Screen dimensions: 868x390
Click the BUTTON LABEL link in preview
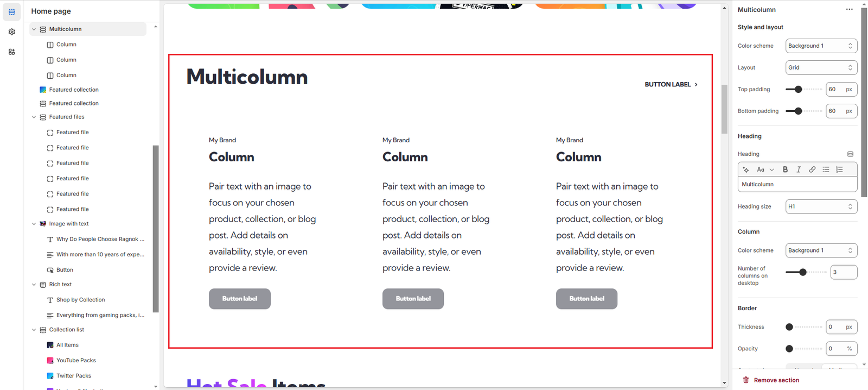click(671, 85)
